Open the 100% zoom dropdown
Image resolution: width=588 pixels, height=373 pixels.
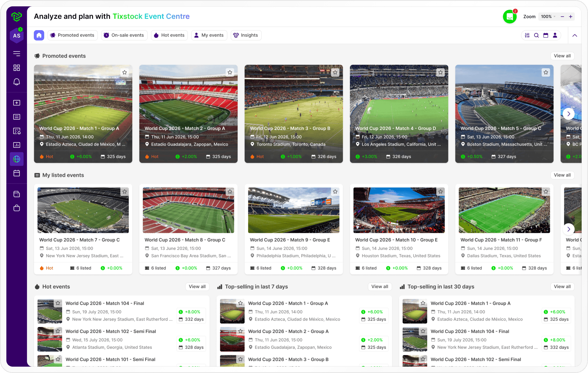[548, 17]
